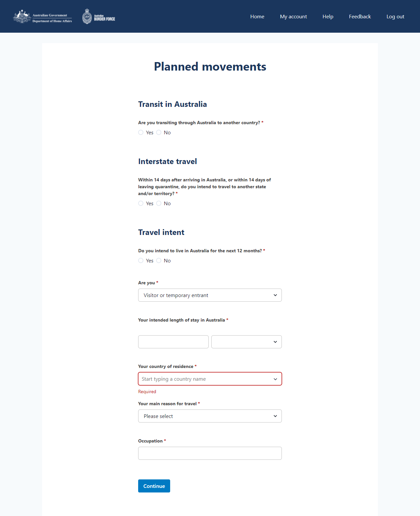
Task: Select Yes for transiting through Australia
Action: pyautogui.click(x=141, y=132)
